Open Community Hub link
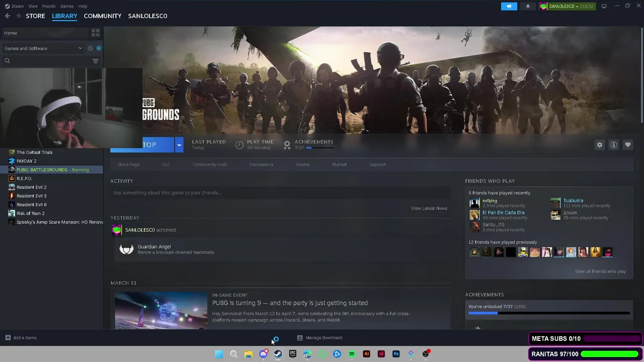Viewport: 644px width, 362px height. (209, 164)
